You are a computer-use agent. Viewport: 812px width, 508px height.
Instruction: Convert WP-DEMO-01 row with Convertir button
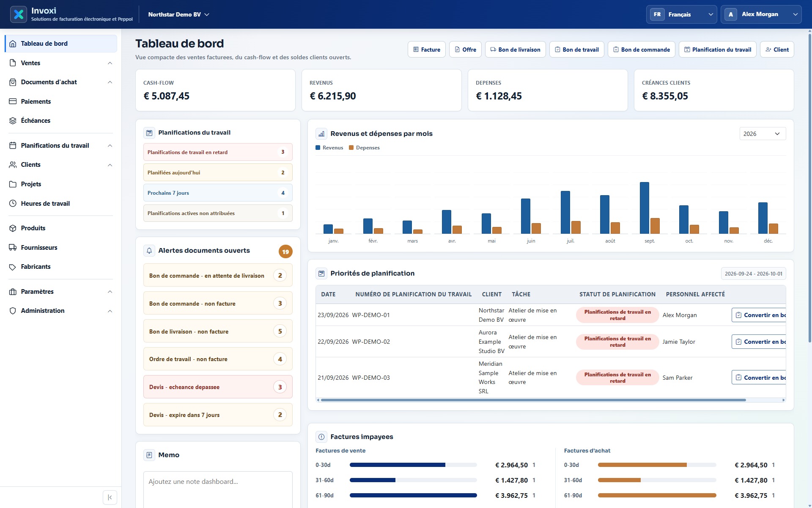759,315
